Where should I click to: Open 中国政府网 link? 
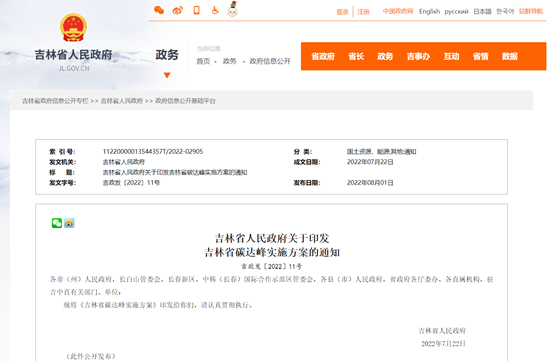pos(398,12)
